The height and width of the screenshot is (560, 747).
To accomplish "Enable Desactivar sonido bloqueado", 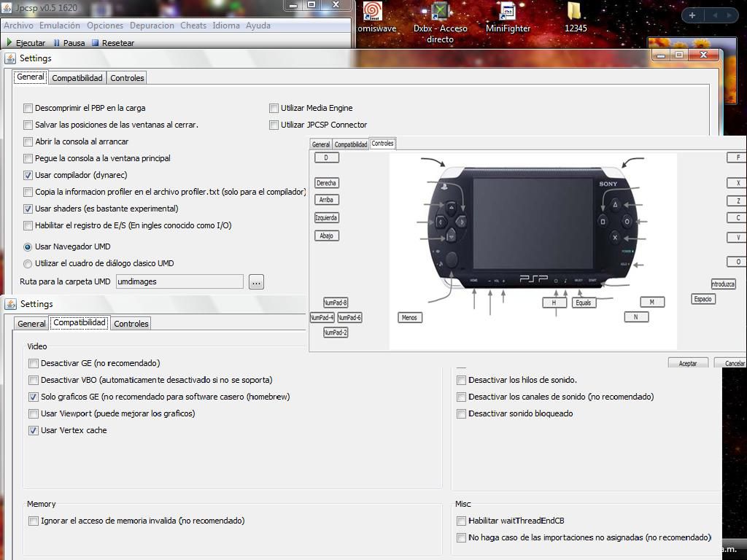I will pos(461,413).
